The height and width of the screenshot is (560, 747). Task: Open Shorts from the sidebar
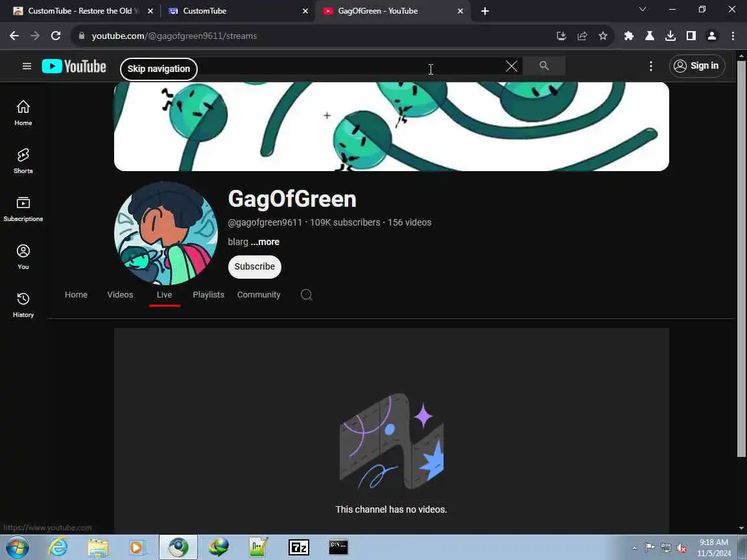click(x=23, y=161)
